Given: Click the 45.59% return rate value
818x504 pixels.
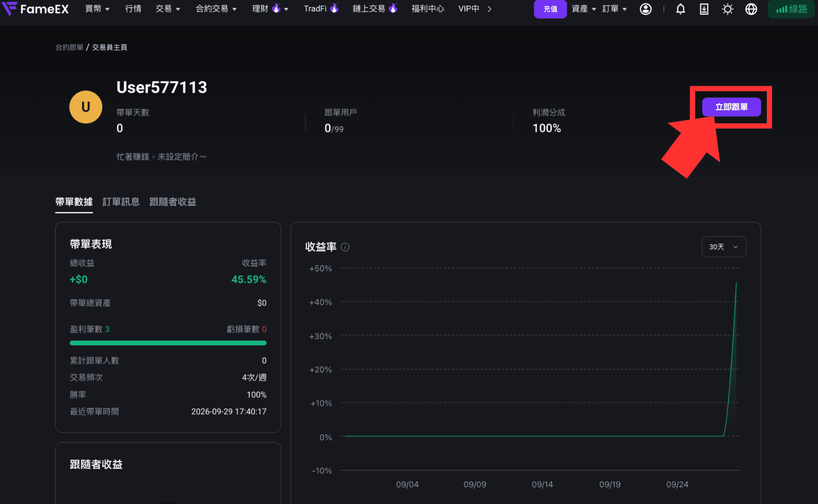Looking at the screenshot, I should 249,279.
